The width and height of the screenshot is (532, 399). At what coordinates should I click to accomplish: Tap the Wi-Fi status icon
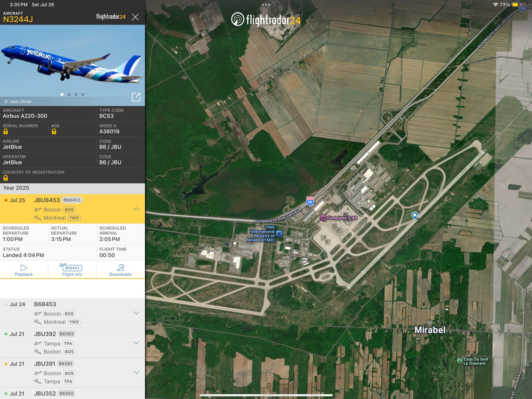(495, 4)
